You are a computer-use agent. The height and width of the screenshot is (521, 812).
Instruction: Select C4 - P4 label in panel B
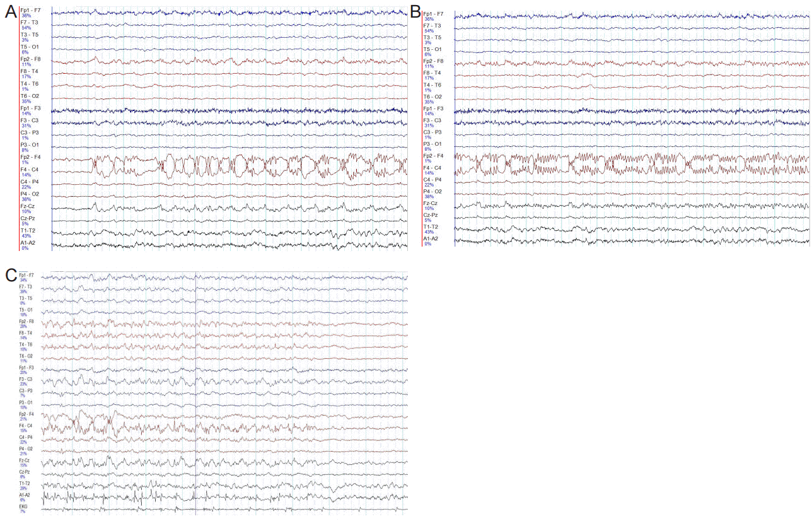(432, 180)
